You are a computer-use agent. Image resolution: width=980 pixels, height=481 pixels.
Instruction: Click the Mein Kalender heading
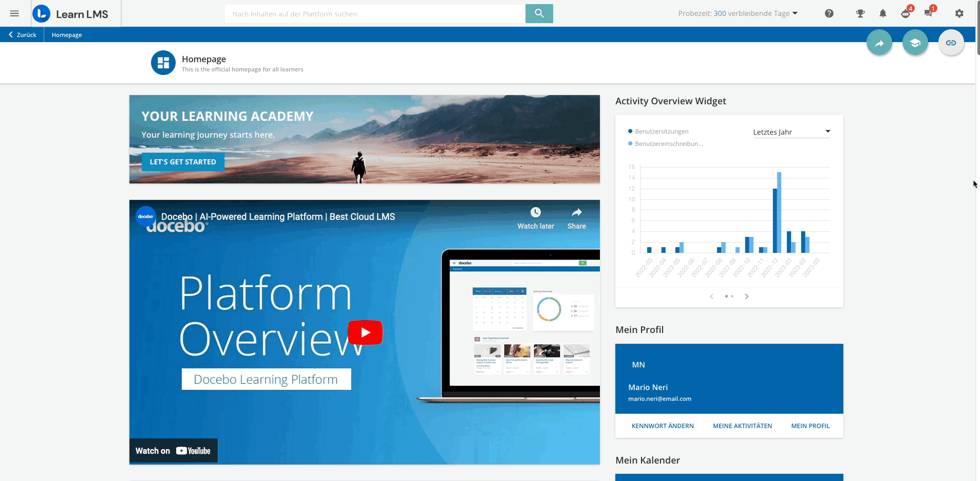coord(648,460)
